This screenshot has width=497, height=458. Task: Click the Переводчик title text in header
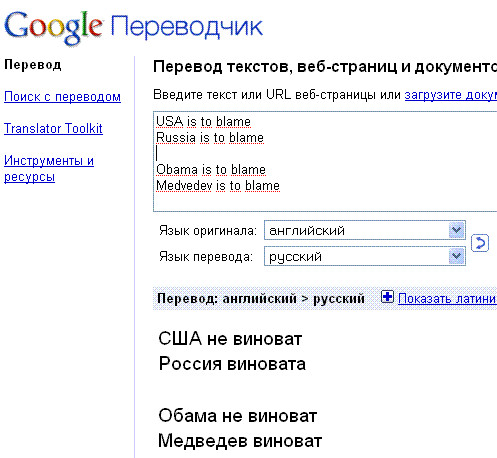[x=187, y=27]
